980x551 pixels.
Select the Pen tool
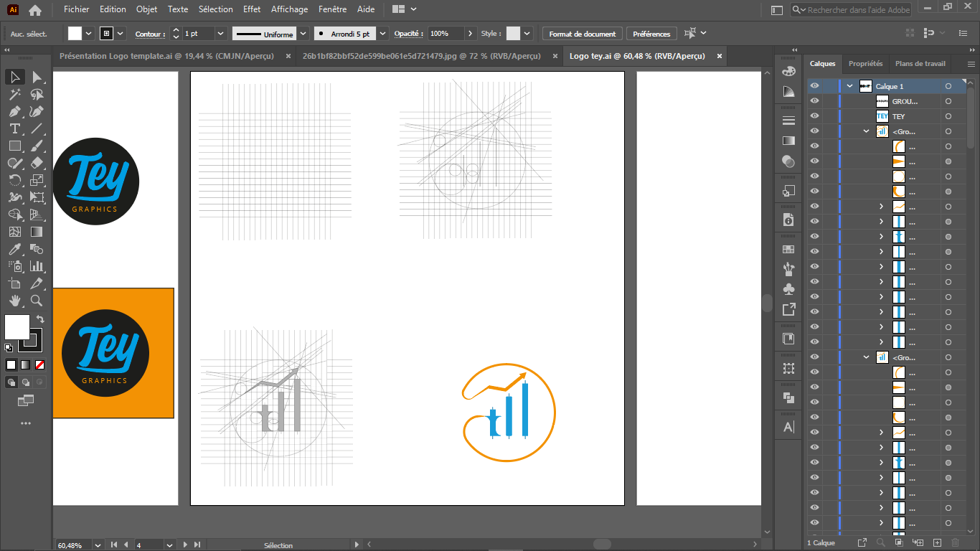[x=15, y=112]
